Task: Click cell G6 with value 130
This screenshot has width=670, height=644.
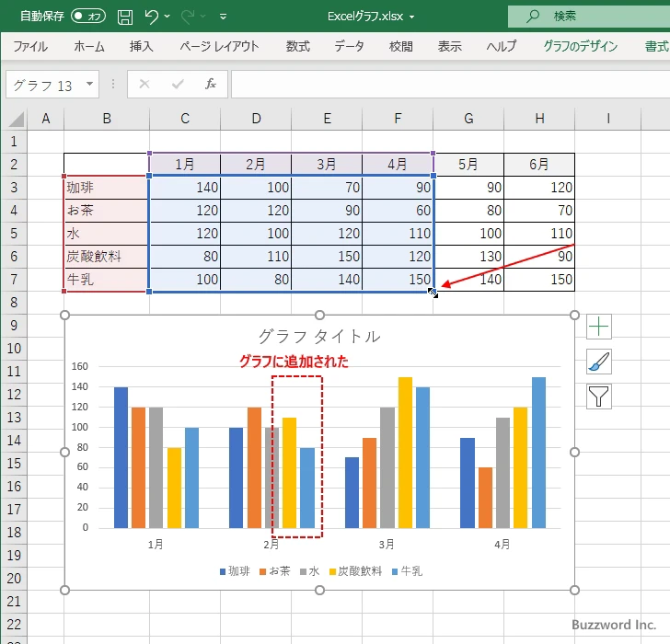Action: coord(468,257)
